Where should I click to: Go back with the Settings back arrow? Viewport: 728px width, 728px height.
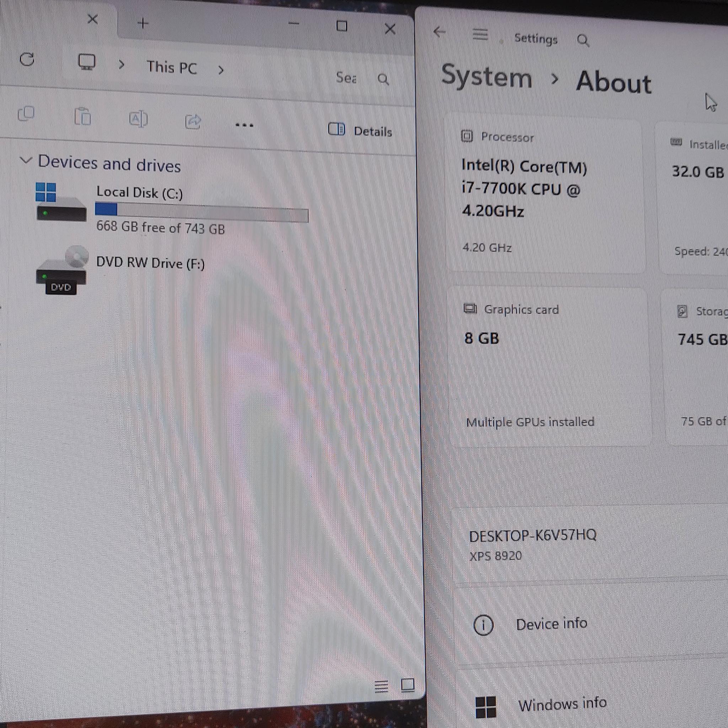click(439, 32)
